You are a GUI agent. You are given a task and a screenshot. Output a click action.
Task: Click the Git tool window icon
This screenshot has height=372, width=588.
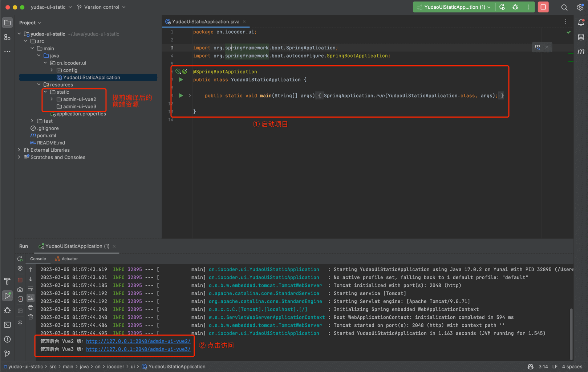coord(7,353)
